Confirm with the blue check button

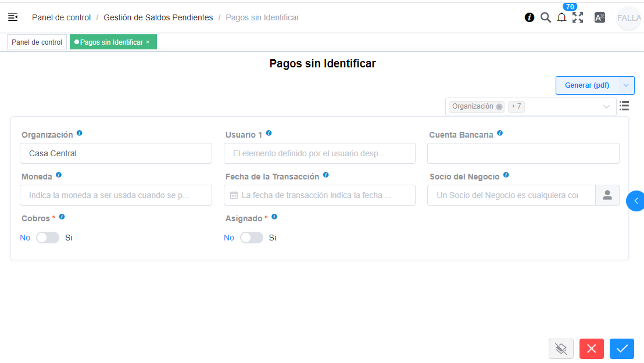coord(621,348)
